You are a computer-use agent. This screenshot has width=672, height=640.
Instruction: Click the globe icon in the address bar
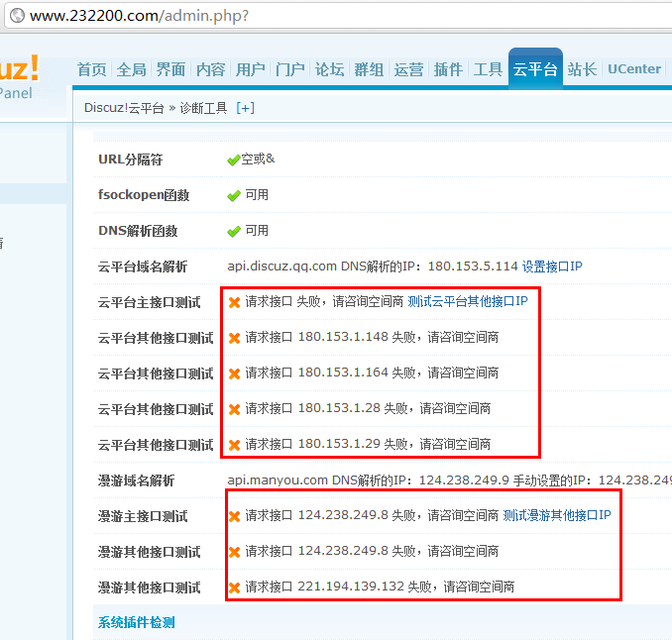(17, 16)
